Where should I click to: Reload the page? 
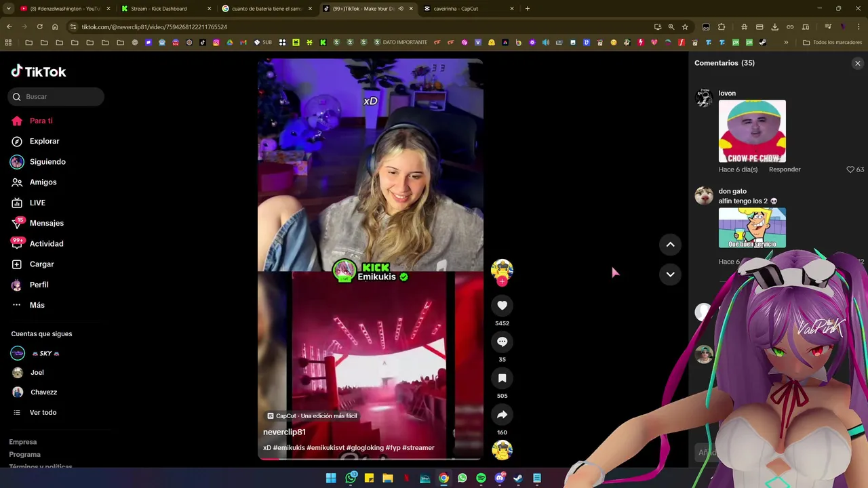(x=39, y=27)
